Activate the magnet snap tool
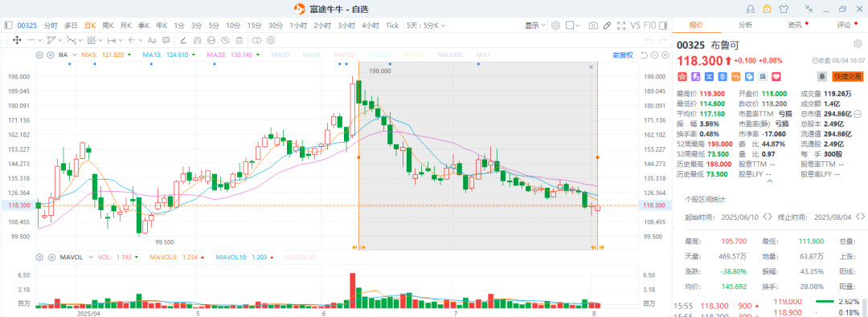This screenshot has height=317, width=868. (x=197, y=40)
